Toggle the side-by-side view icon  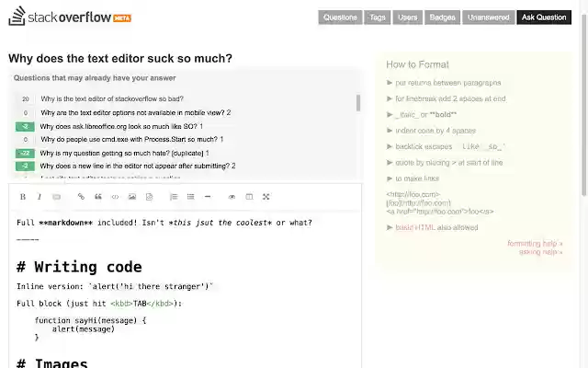click(249, 197)
